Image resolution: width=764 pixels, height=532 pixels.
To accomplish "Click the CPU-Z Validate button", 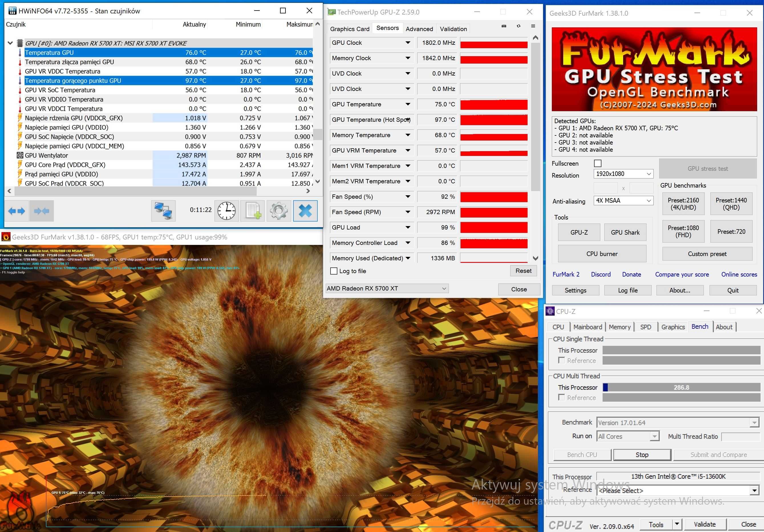I will 704,524.
